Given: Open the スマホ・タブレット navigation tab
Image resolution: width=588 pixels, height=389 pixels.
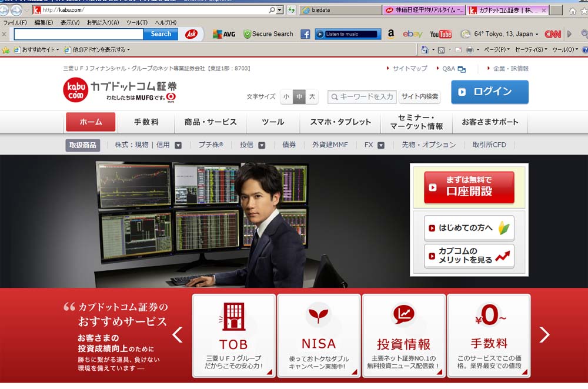Looking at the screenshot, I should (340, 122).
